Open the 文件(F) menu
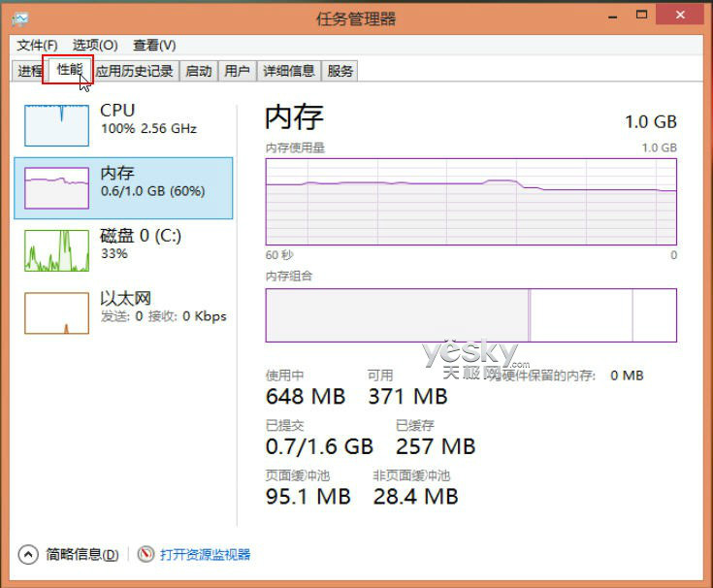The image size is (713, 588). pos(37,45)
